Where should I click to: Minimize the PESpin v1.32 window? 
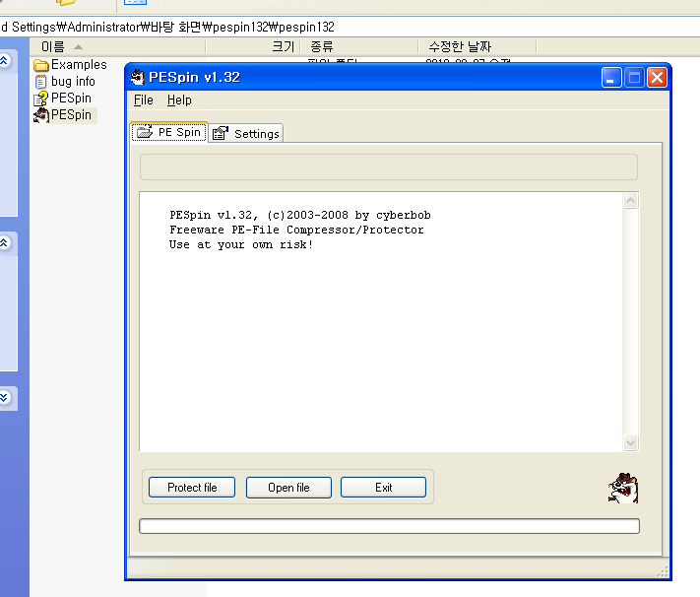[x=612, y=77]
